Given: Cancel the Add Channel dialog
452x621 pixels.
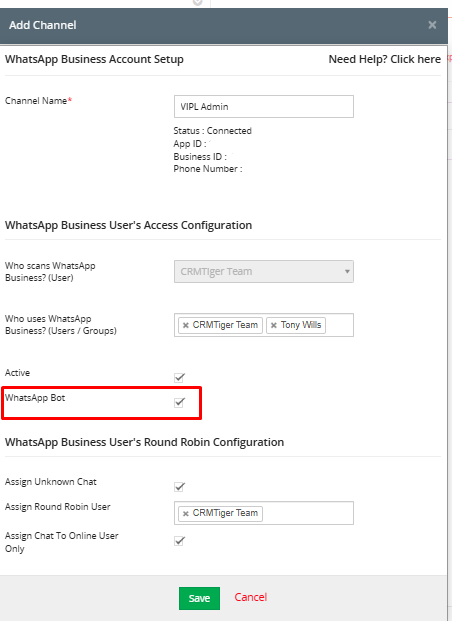Looking at the screenshot, I should pyautogui.click(x=251, y=597).
